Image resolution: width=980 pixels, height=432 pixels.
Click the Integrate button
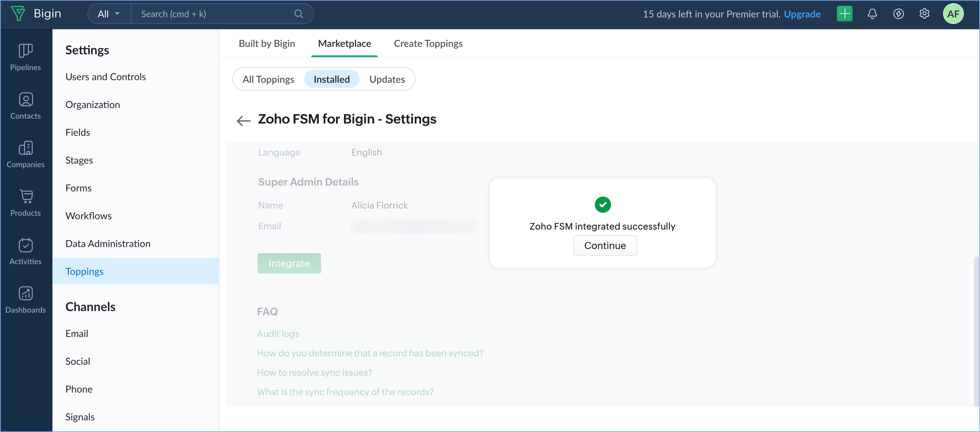[289, 263]
